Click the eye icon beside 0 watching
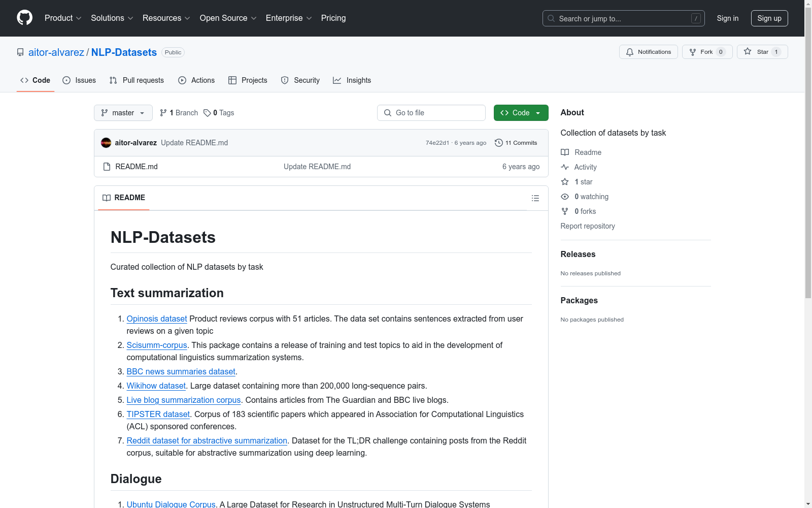 (x=565, y=197)
